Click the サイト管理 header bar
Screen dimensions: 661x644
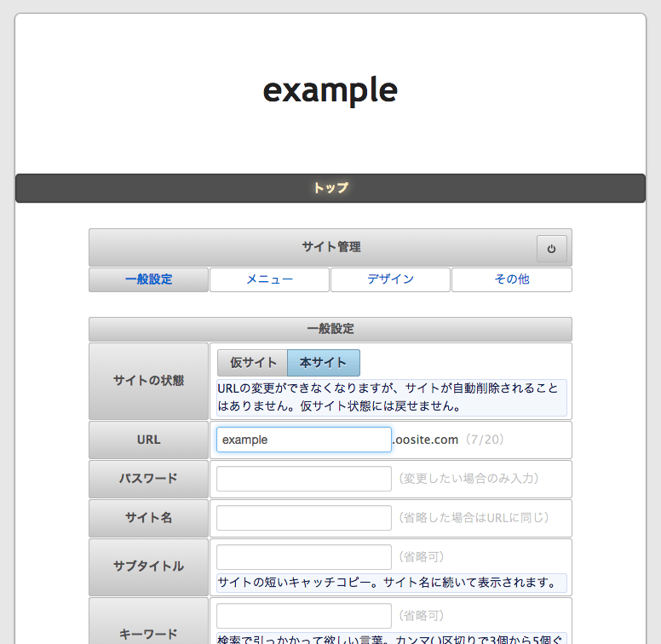(330, 247)
